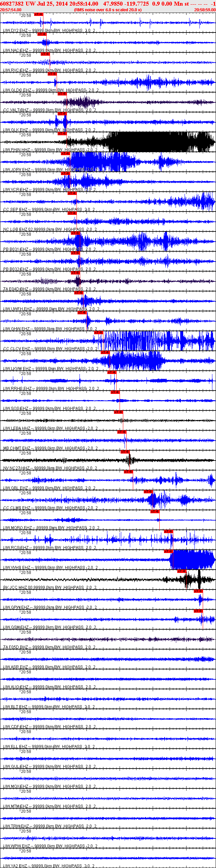Select the UW.AUG EHZ station label

[49, 687]
